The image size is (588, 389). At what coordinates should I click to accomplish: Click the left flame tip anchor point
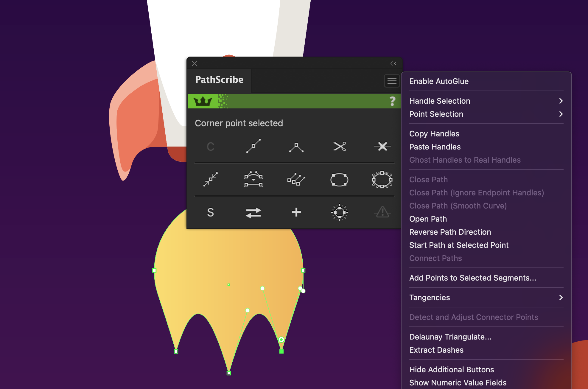176,351
